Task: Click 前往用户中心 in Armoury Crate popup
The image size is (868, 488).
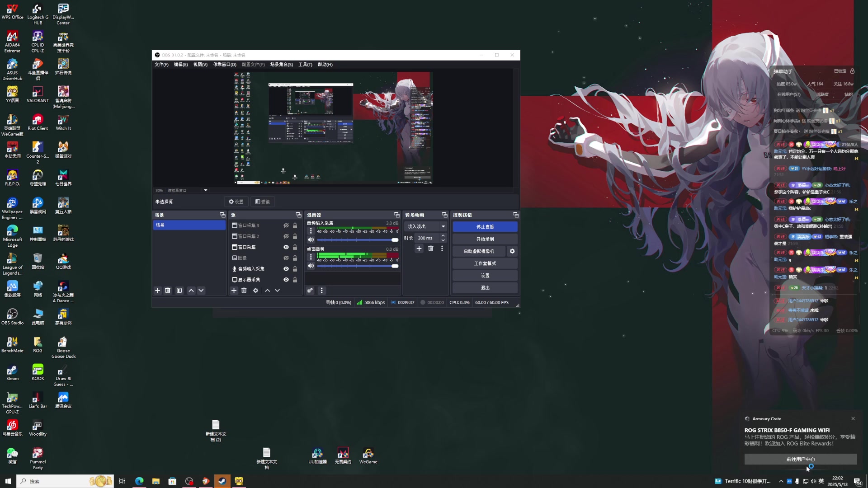Action: (x=801, y=459)
